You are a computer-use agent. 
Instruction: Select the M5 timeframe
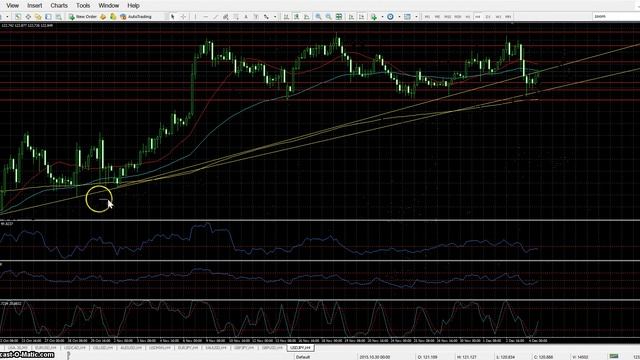[437, 17]
